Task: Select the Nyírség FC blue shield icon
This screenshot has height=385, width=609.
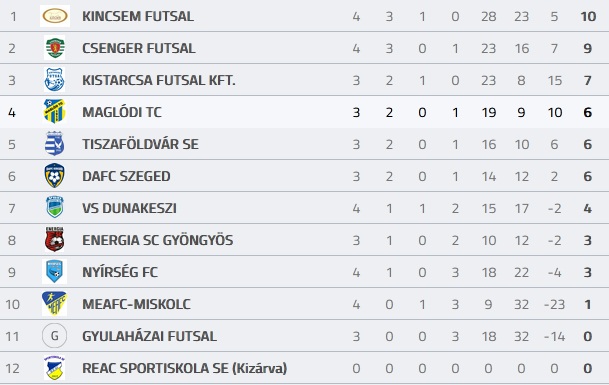Action: tap(55, 272)
